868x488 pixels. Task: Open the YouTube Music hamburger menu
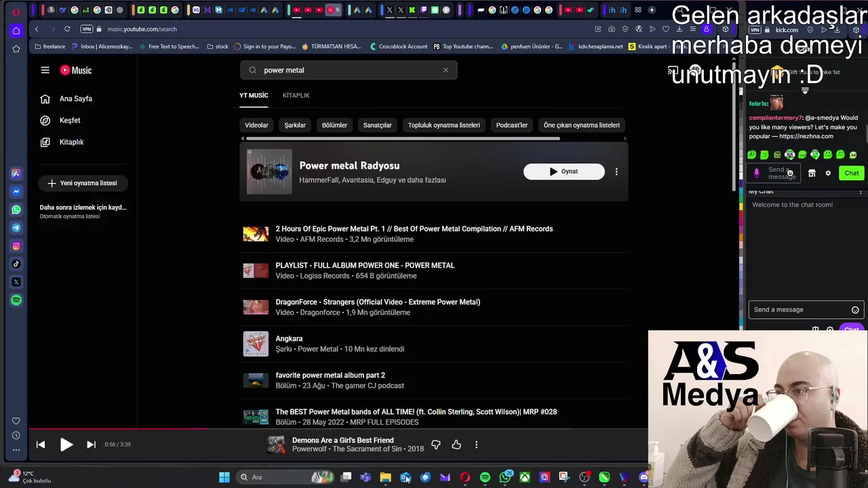tap(45, 70)
